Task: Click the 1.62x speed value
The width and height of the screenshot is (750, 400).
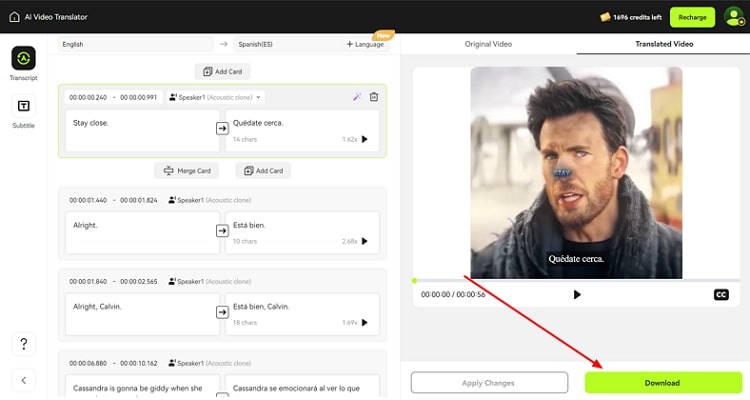Action: [350, 139]
